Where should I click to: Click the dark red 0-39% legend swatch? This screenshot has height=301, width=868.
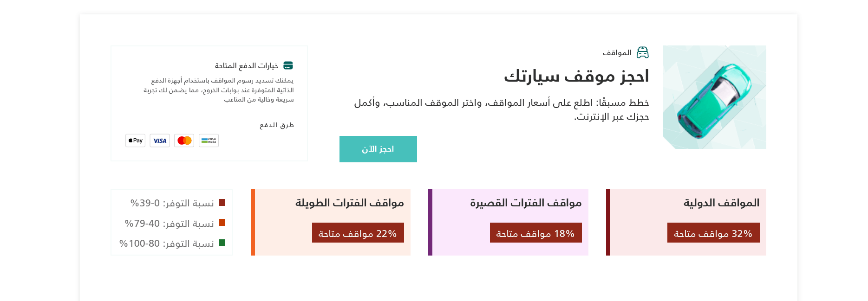(x=222, y=202)
